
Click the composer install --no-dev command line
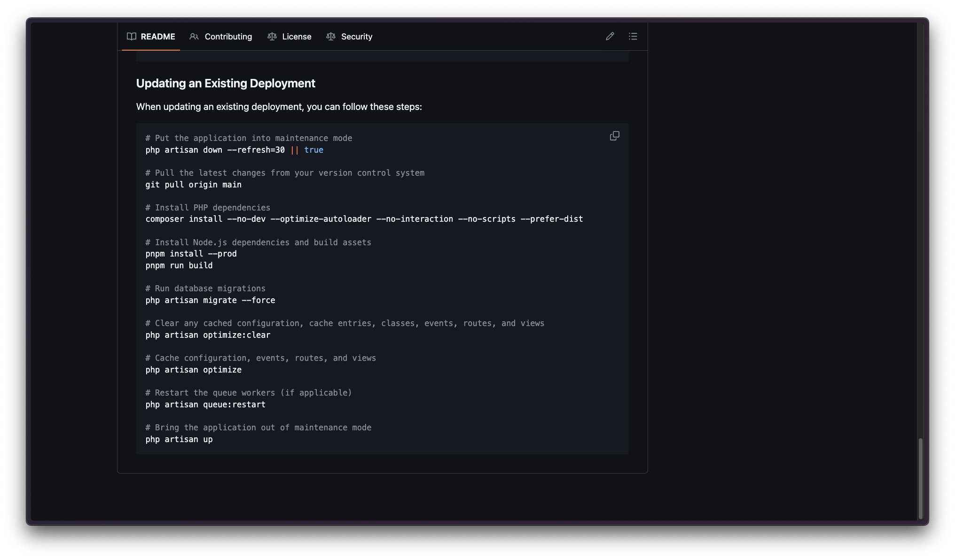point(364,219)
